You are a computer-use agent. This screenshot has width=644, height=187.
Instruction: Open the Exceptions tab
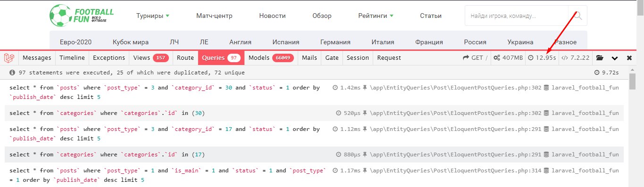tap(109, 58)
